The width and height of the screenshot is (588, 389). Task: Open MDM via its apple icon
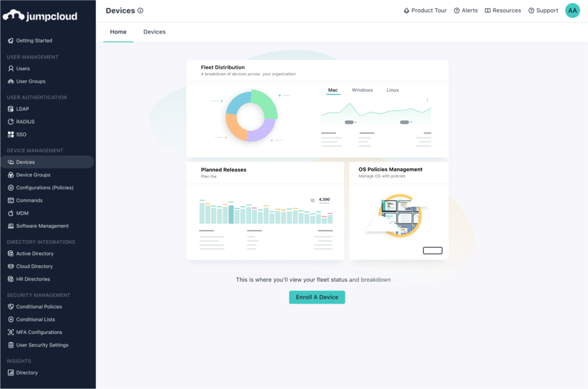pos(10,213)
